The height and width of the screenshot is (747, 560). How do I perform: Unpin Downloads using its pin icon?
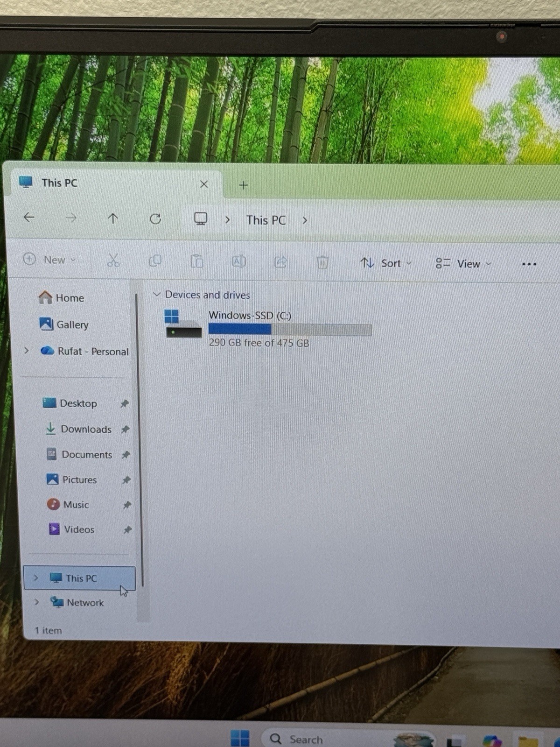[125, 429]
